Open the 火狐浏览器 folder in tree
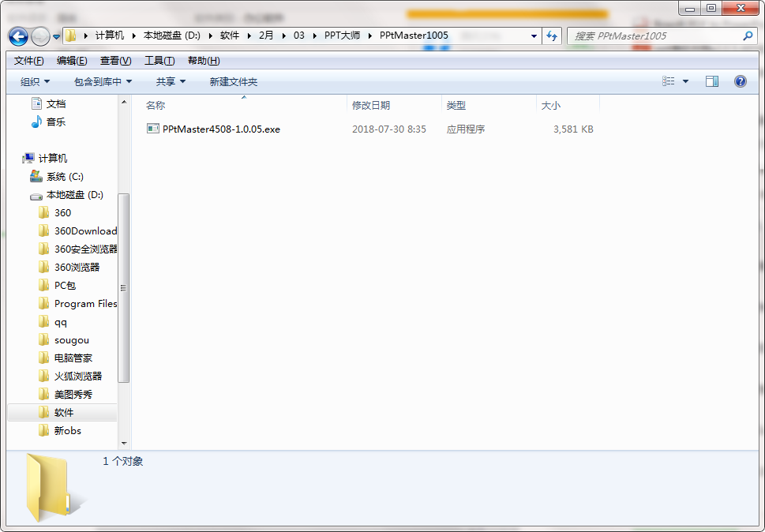Viewport: 765px width, 532px height. (78, 376)
